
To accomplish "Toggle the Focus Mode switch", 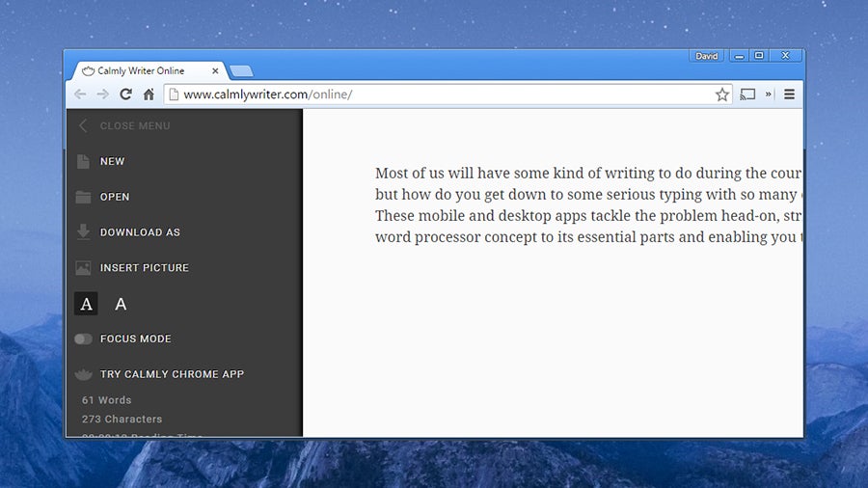I will pyautogui.click(x=83, y=339).
